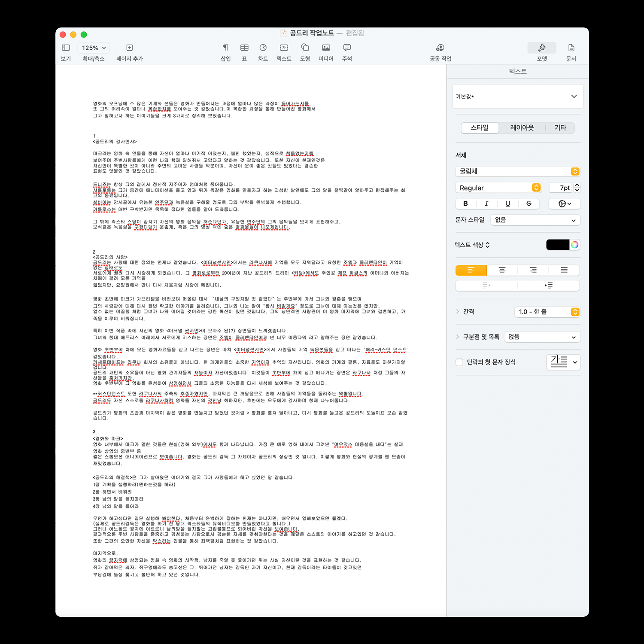Click the green full-screen window button
The height and width of the screenshot is (644, 644).
(x=84, y=34)
